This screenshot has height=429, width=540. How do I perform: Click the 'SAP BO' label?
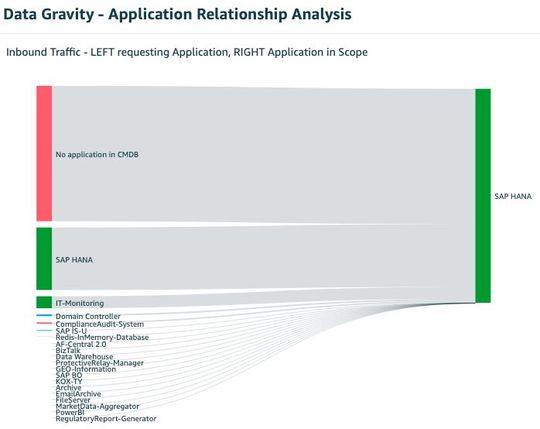[69, 375]
